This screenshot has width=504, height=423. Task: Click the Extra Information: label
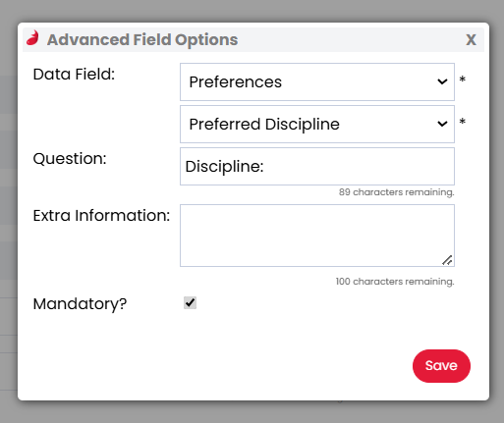point(101,216)
